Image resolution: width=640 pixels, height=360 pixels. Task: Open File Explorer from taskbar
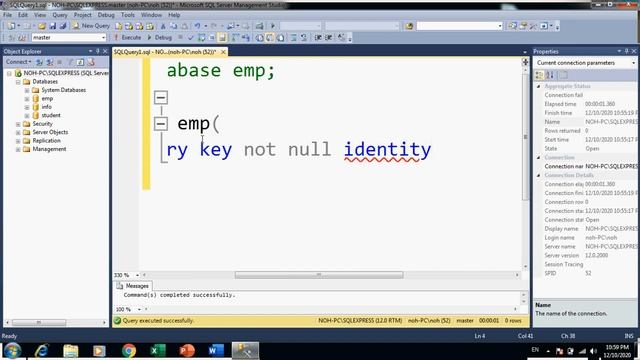pos(71,351)
